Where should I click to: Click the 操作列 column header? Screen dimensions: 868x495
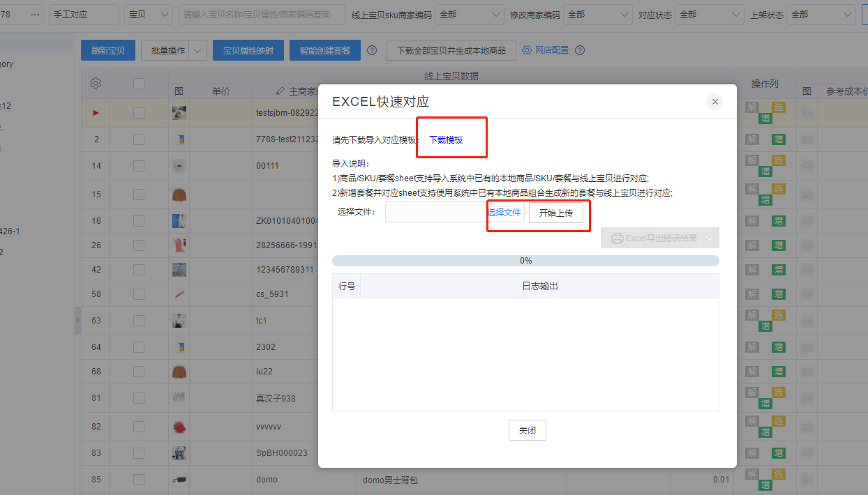pyautogui.click(x=765, y=84)
